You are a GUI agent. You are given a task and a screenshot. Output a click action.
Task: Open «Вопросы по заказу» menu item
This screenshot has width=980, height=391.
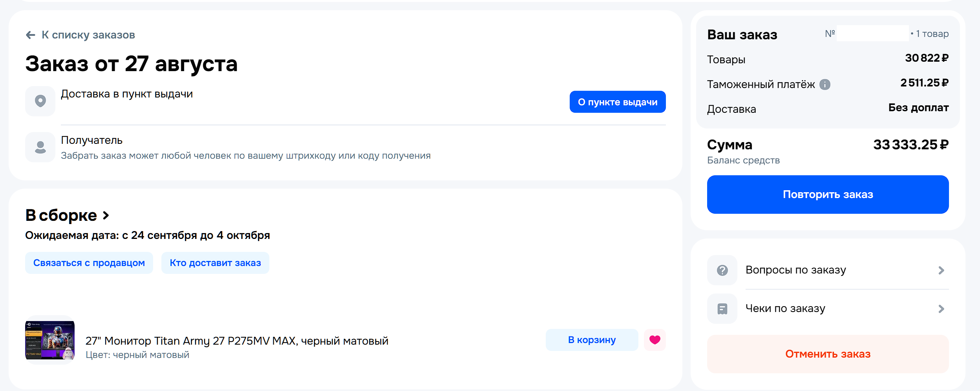[828, 270]
